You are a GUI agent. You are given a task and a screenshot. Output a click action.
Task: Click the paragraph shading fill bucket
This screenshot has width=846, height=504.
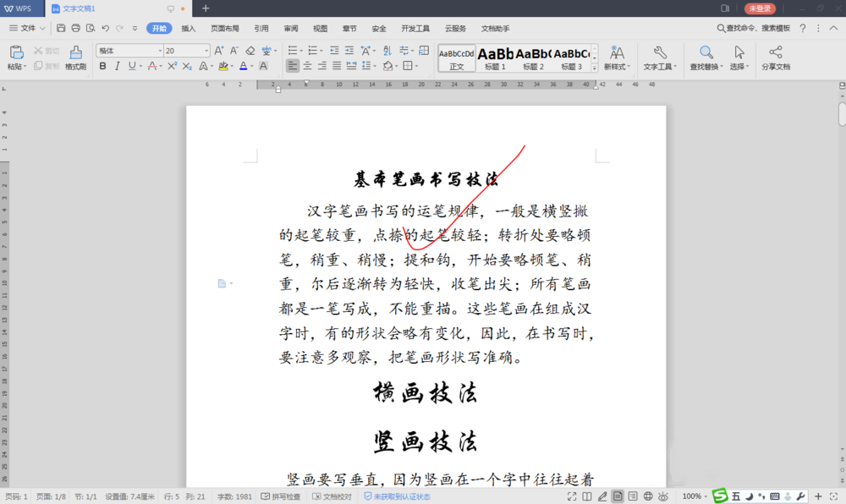coord(387,66)
